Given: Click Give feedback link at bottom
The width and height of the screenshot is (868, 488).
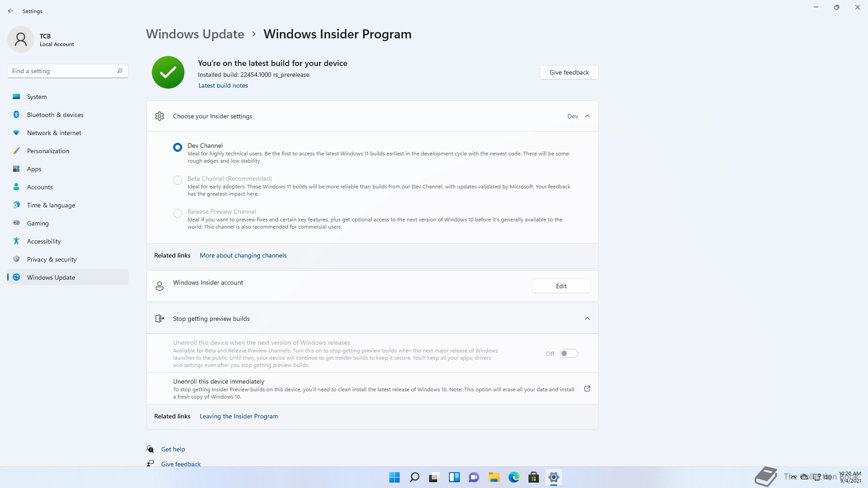Looking at the screenshot, I should (x=181, y=464).
